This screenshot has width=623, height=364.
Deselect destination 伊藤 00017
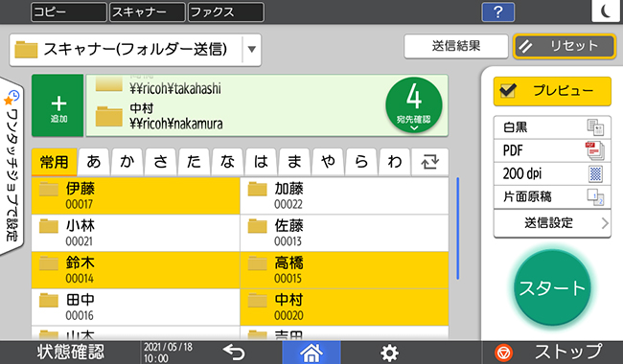tap(135, 196)
